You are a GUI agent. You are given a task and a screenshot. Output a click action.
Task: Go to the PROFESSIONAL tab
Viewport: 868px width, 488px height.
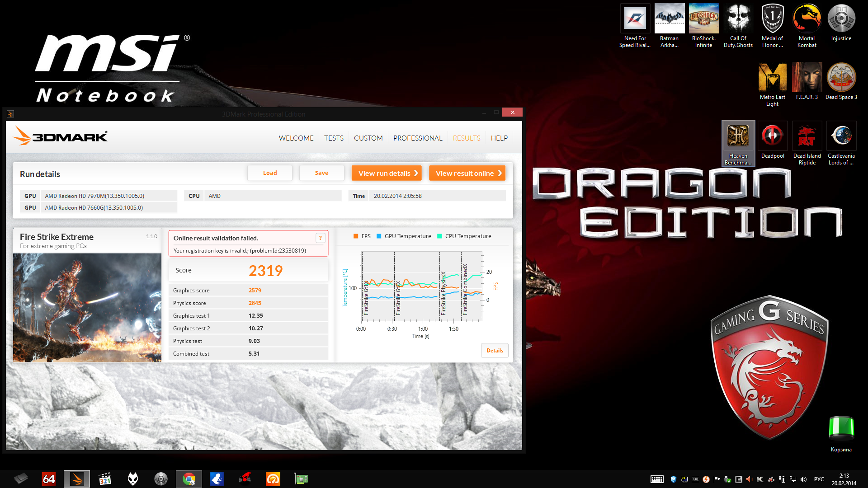coord(418,138)
